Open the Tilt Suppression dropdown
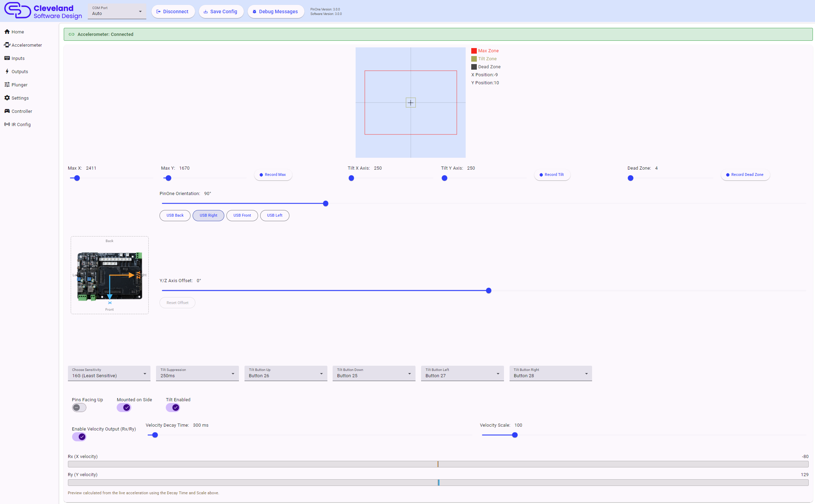The width and height of the screenshot is (815, 504). point(197,373)
